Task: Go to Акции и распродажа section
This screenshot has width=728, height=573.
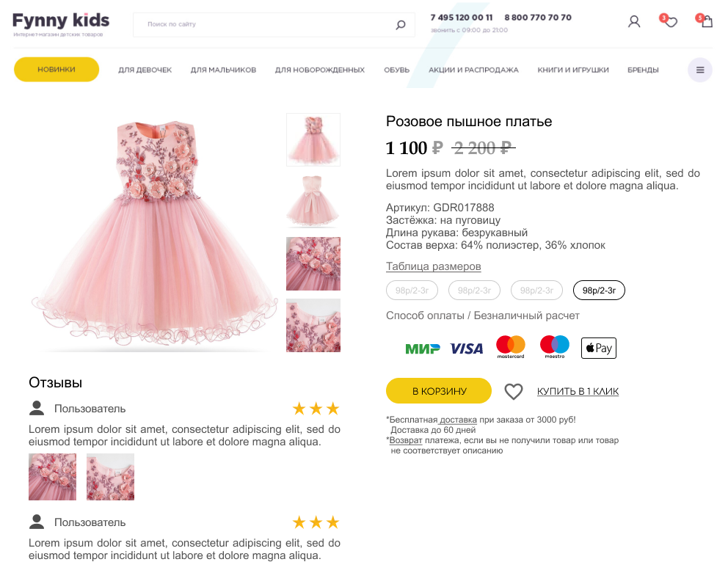Action: 473,70
